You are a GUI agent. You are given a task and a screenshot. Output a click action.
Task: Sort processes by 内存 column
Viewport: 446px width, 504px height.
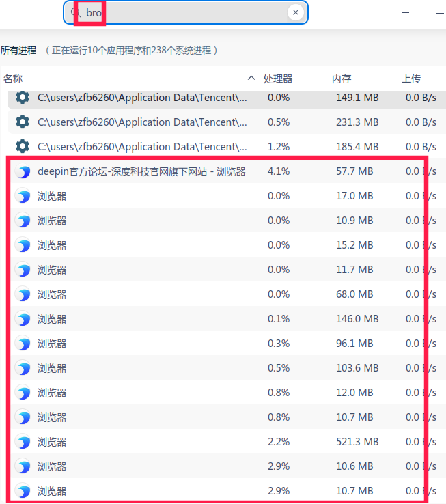pos(342,79)
